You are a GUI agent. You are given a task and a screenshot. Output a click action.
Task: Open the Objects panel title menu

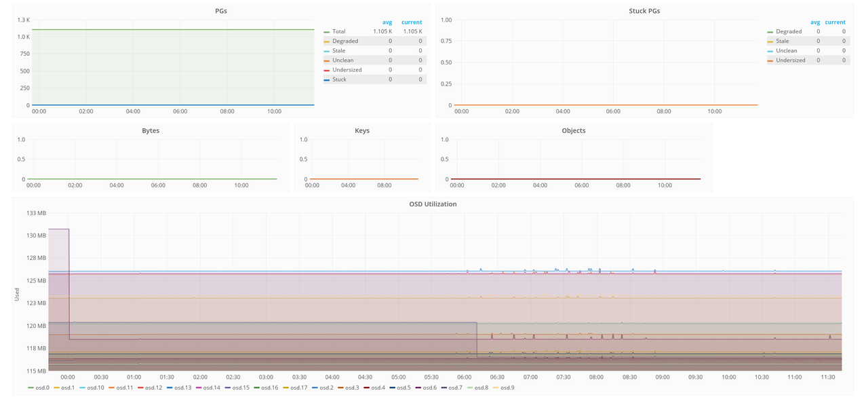(574, 130)
